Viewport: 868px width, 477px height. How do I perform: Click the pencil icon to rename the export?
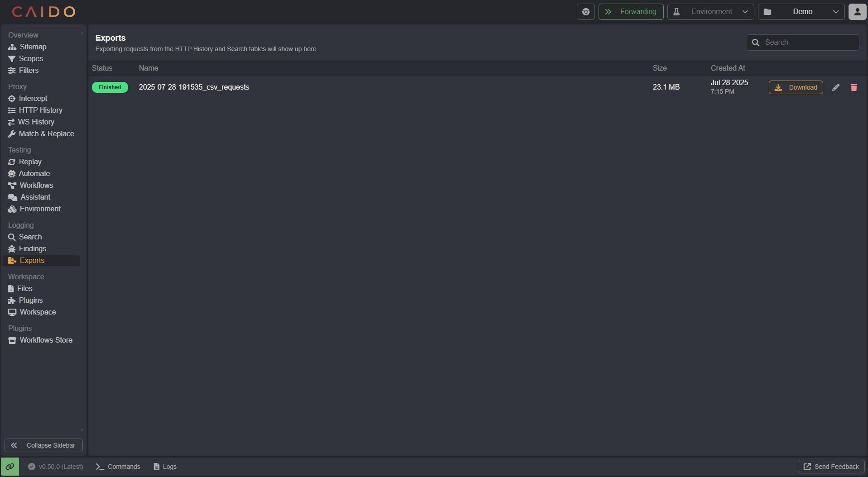coord(835,87)
